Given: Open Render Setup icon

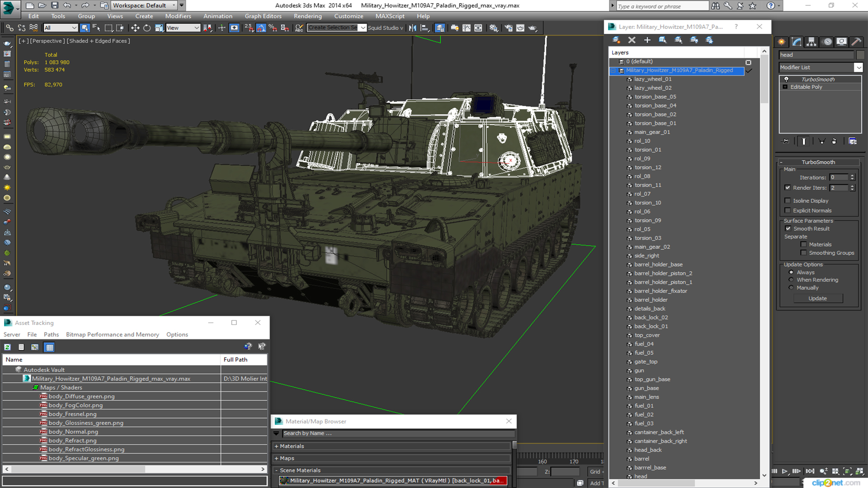Looking at the screenshot, I should click(x=509, y=28).
